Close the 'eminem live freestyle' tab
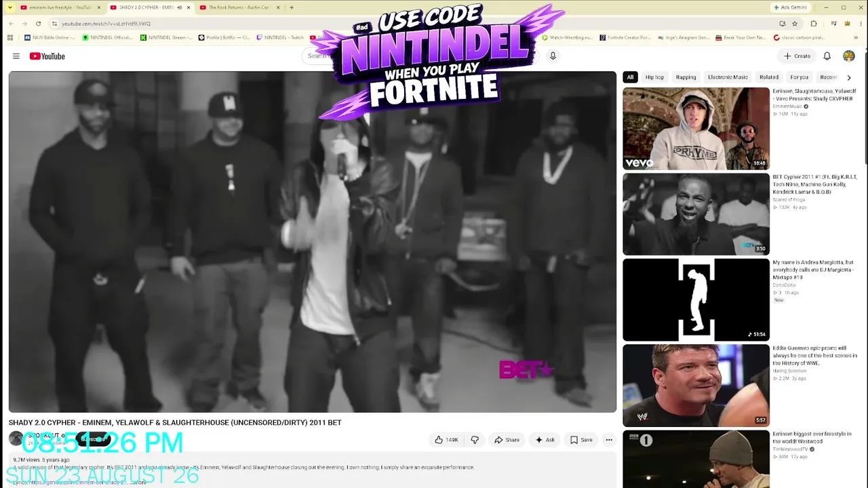 coord(98,7)
